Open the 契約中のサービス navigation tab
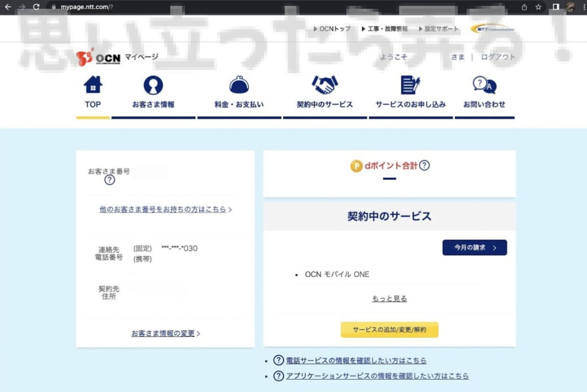Image resolution: width=587 pixels, height=392 pixels. point(325,104)
